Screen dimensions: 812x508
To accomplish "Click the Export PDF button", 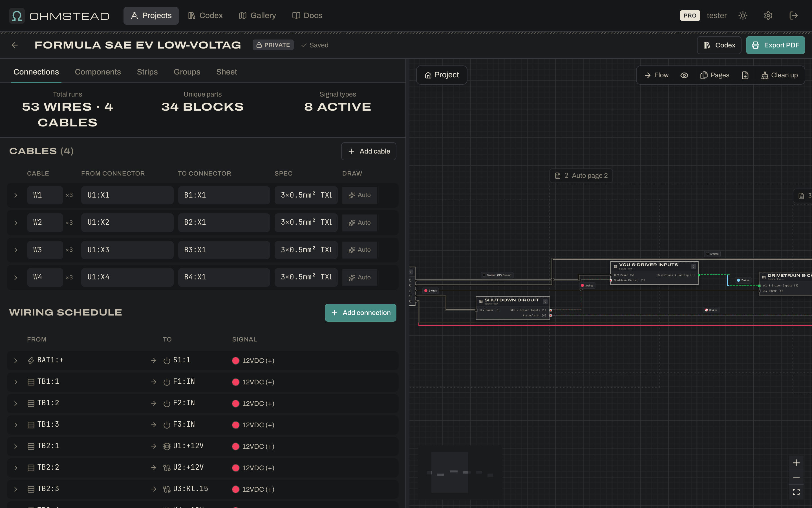I will point(775,45).
